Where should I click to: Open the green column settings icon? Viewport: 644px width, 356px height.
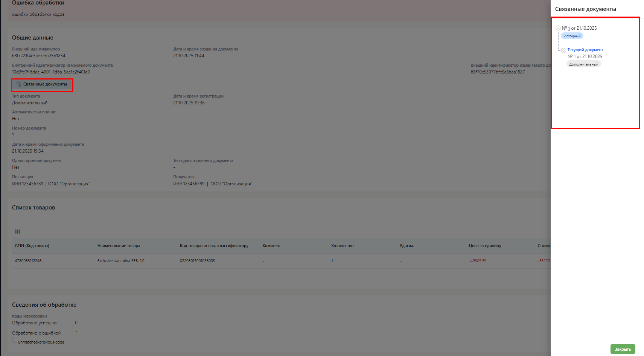[x=17, y=232]
